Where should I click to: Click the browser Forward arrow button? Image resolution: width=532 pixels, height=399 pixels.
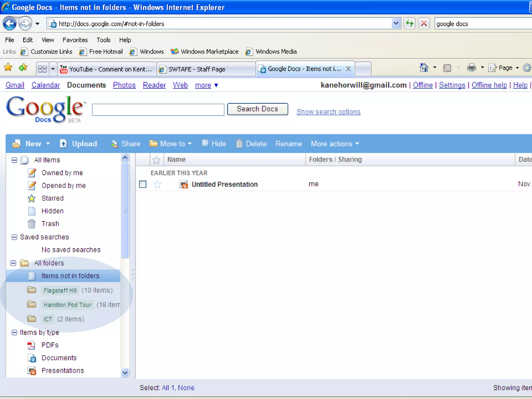[x=25, y=24]
